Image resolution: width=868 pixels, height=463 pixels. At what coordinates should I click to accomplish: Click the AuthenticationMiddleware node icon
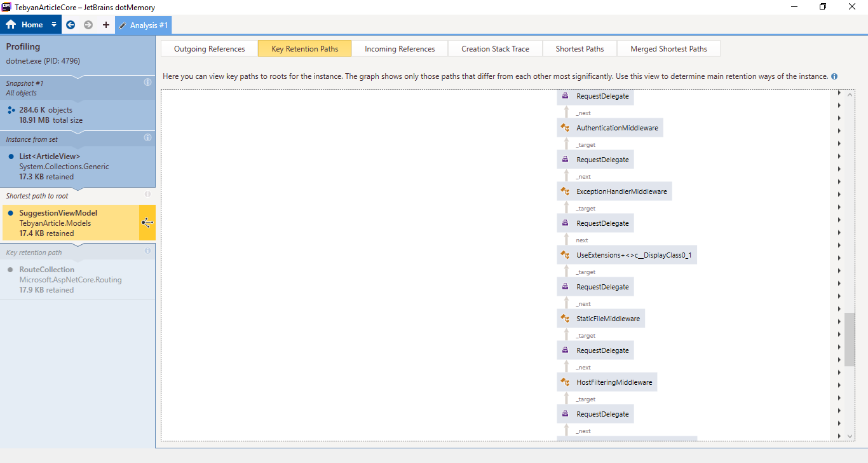click(565, 128)
